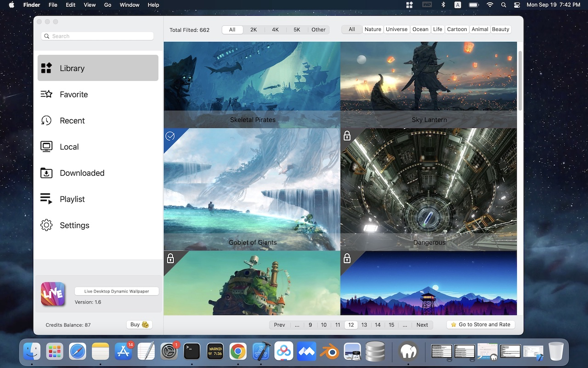588x368 pixels.
Task: Open the Settings gear icon
Action: click(46, 225)
